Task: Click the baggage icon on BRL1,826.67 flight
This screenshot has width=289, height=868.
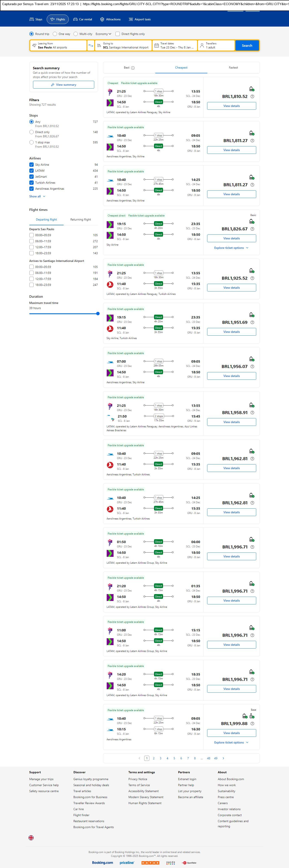Action: pos(251,221)
